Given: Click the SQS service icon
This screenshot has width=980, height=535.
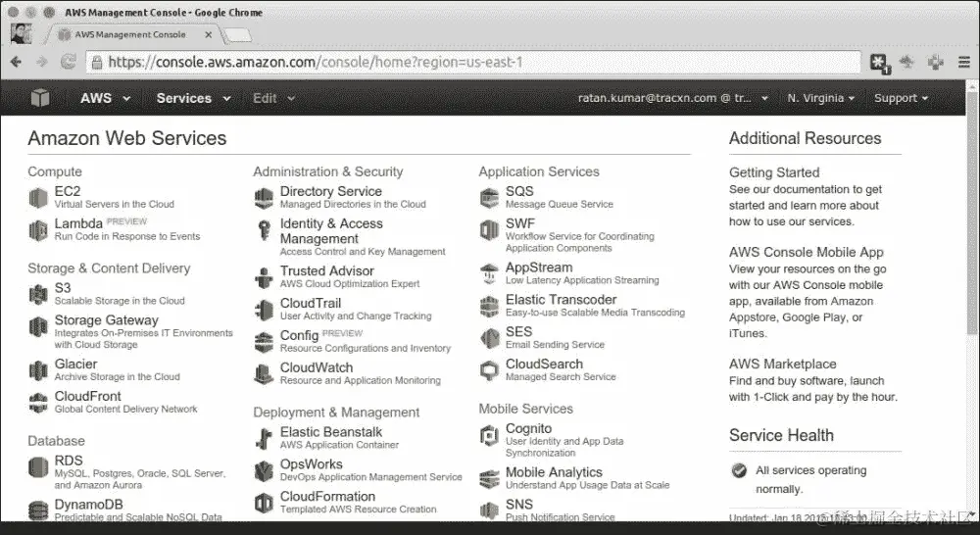Looking at the screenshot, I should [489, 198].
